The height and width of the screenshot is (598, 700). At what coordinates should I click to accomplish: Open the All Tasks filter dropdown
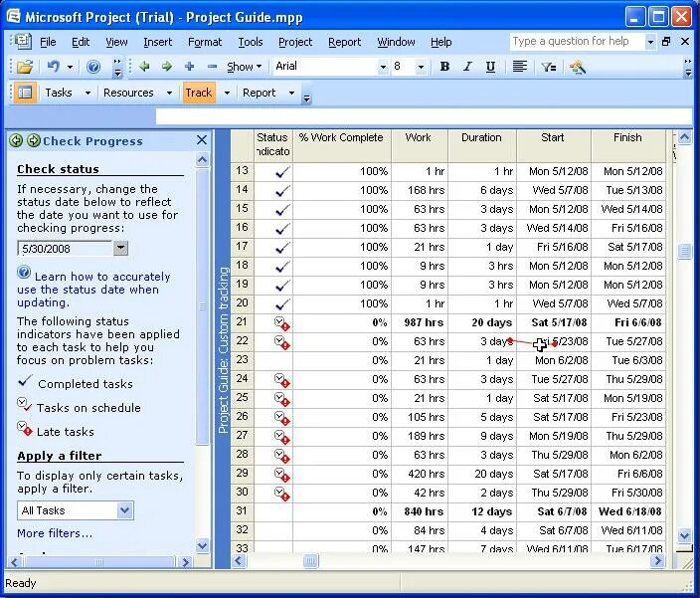click(x=125, y=510)
